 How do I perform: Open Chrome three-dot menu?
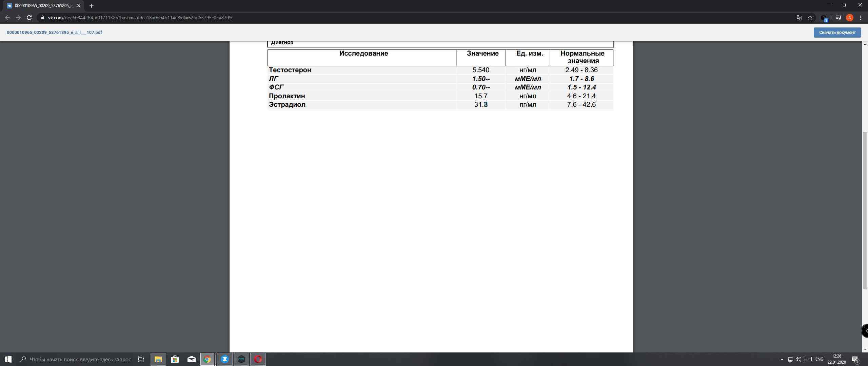click(861, 18)
